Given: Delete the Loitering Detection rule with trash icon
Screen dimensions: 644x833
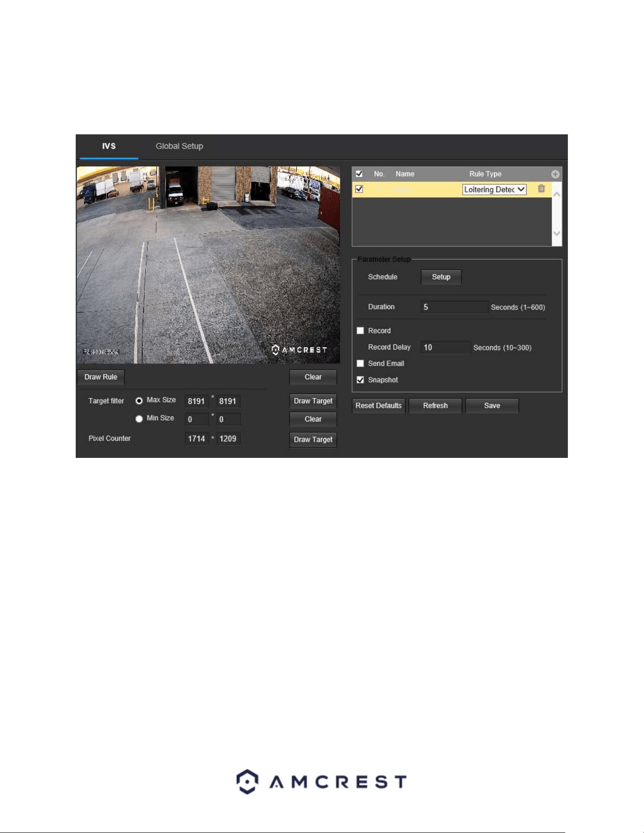Looking at the screenshot, I should [x=541, y=189].
